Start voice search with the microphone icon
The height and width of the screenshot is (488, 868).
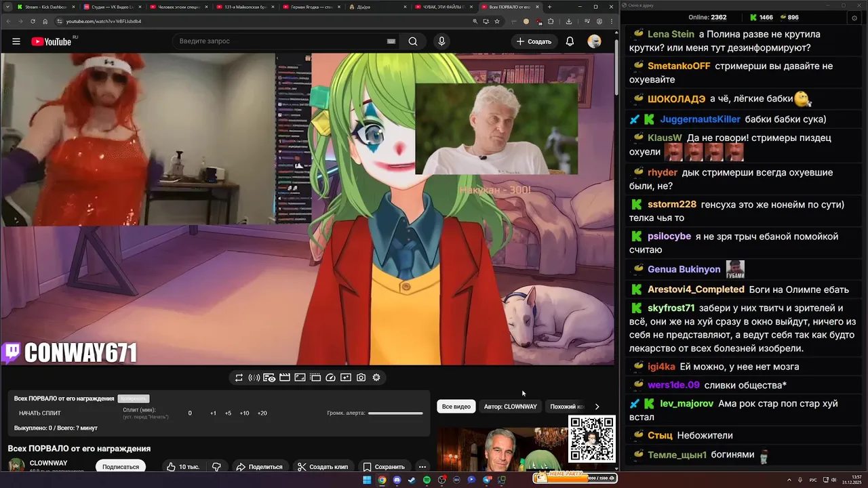[441, 41]
